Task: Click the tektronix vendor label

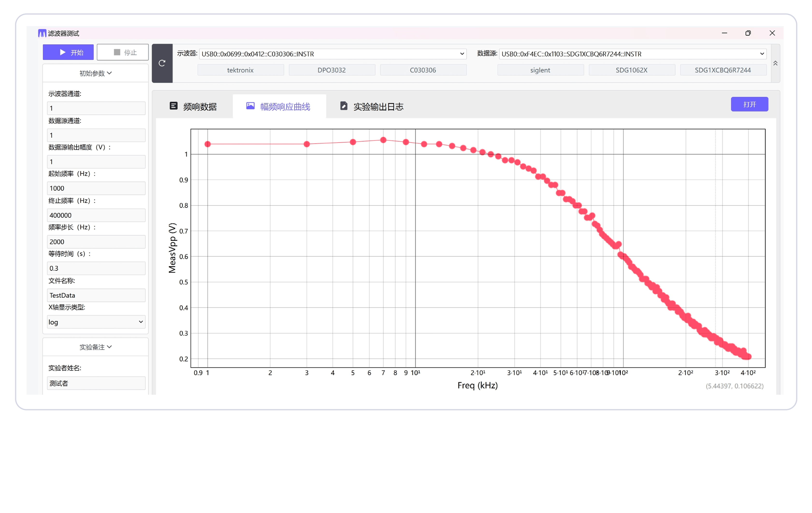Action: tap(240, 70)
